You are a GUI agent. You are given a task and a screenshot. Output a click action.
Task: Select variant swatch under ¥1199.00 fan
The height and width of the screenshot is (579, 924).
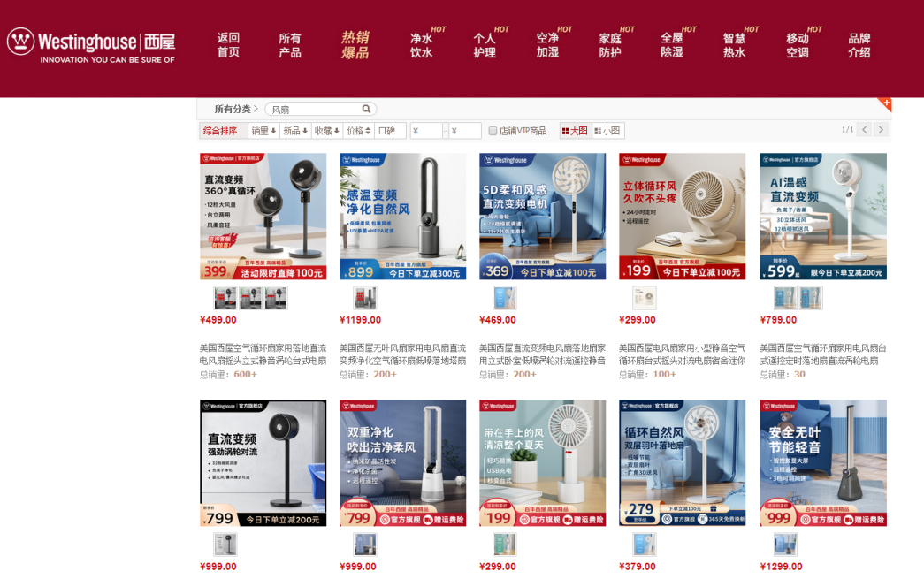tap(365, 298)
